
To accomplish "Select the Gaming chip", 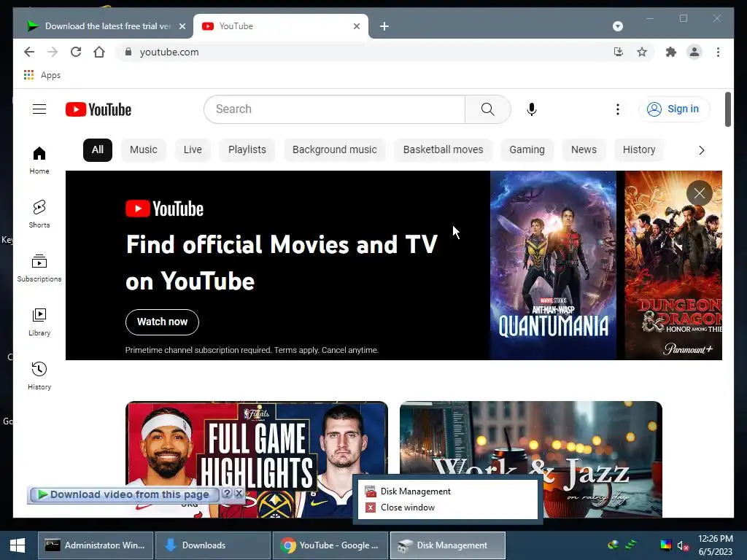I will pos(527,150).
